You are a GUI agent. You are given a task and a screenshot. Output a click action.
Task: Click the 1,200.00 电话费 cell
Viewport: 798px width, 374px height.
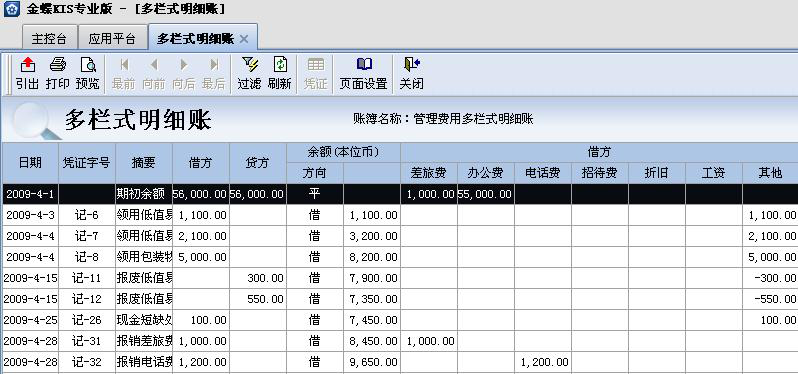pos(543,362)
